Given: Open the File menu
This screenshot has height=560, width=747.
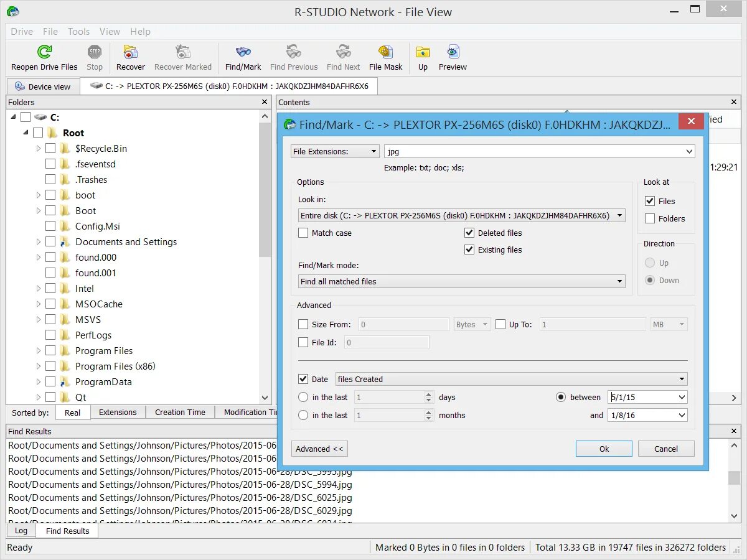Looking at the screenshot, I should (50, 31).
